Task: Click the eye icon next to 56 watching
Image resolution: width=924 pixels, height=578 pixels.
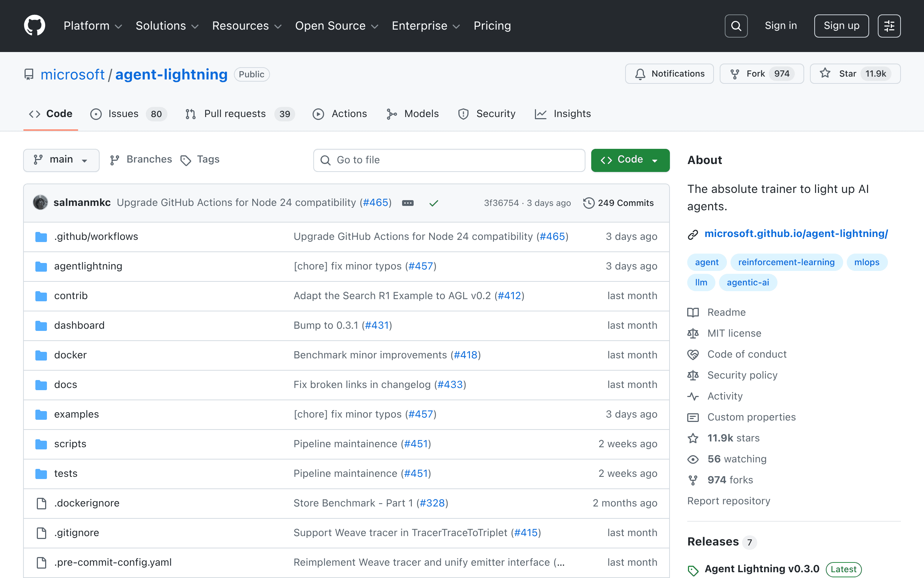Action: click(x=693, y=460)
